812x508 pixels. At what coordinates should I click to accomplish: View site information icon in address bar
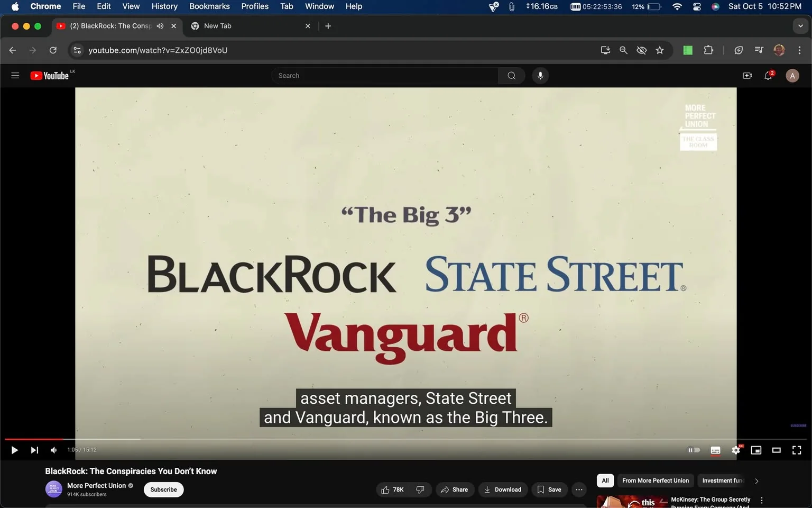[x=77, y=50]
